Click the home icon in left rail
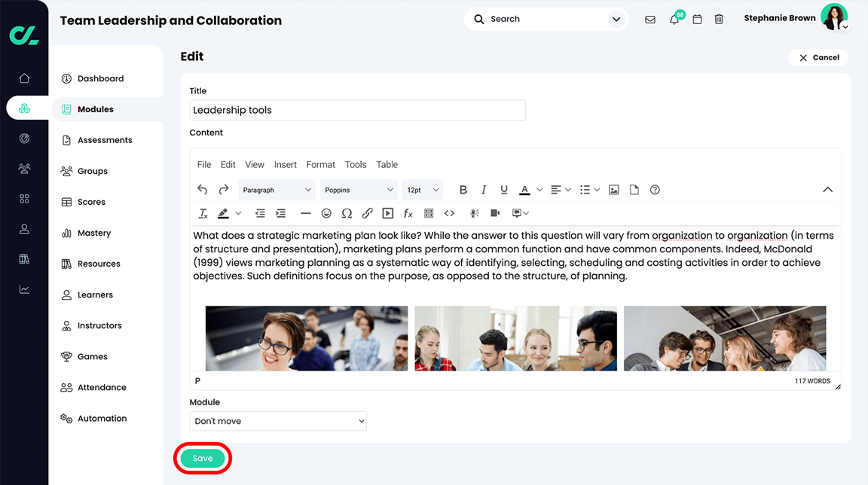This screenshot has width=868, height=485. pyautogui.click(x=24, y=78)
